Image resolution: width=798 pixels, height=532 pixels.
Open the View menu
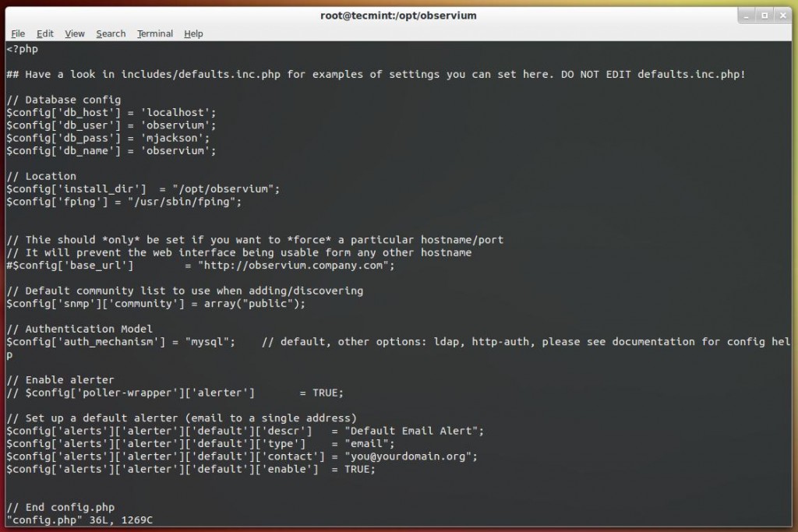tap(74, 33)
